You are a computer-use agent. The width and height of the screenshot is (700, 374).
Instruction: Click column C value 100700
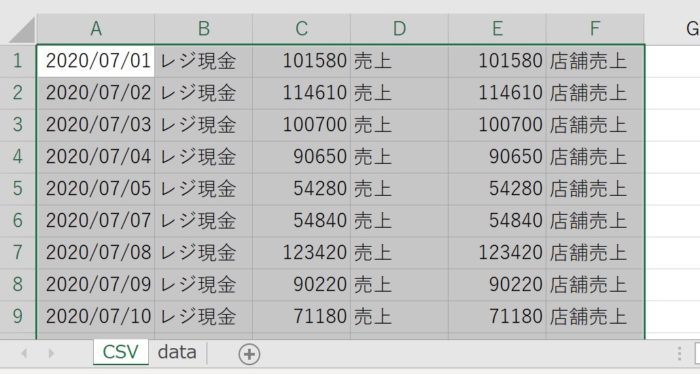301,125
